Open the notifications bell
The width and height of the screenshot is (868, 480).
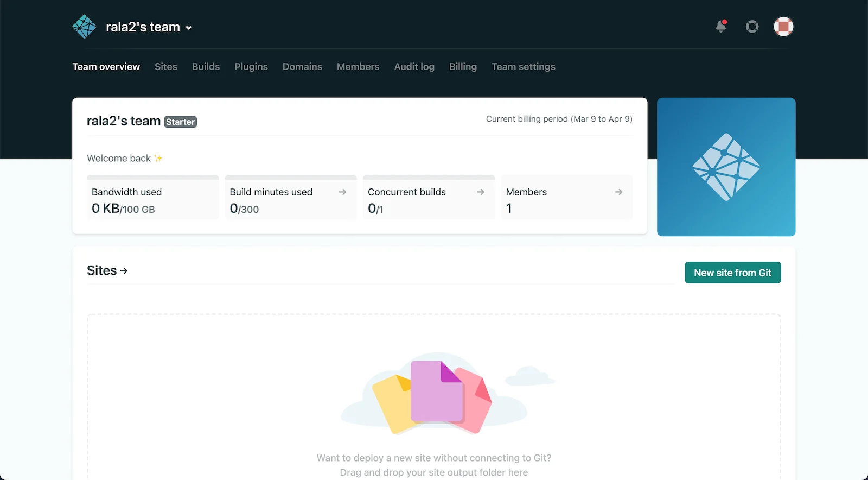(x=721, y=26)
